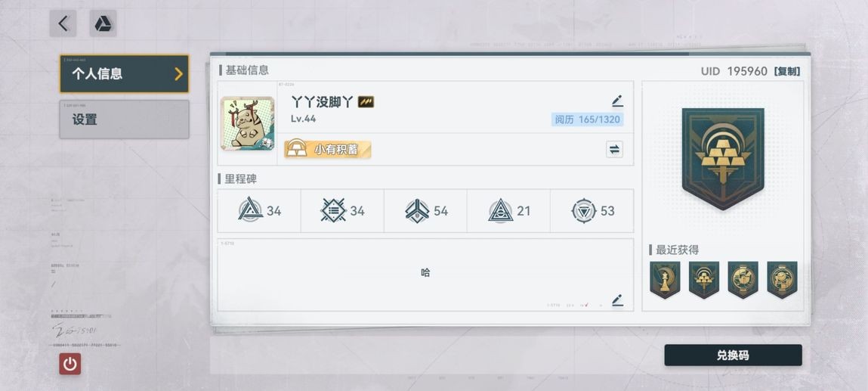Screen dimensions: 868x391
Task: Open the 兑换码 redeem code button
Action: [733, 355]
